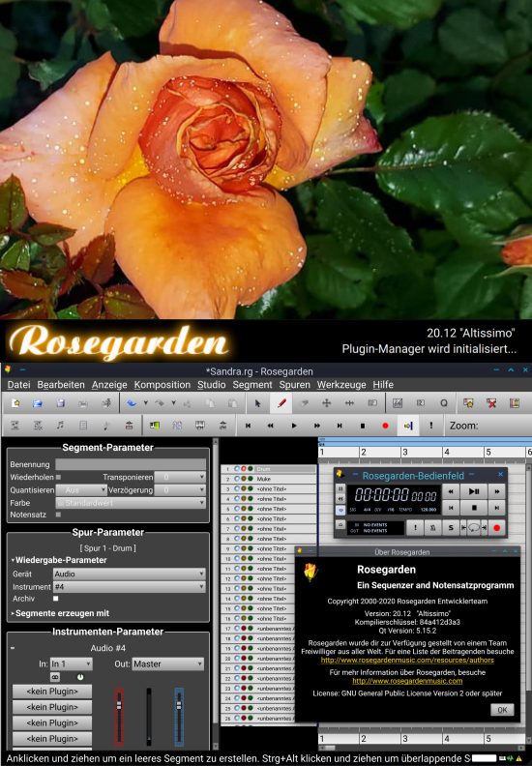The height and width of the screenshot is (766, 532).
Task: Rewind to beginning in main toolbar
Action: [x=249, y=426]
